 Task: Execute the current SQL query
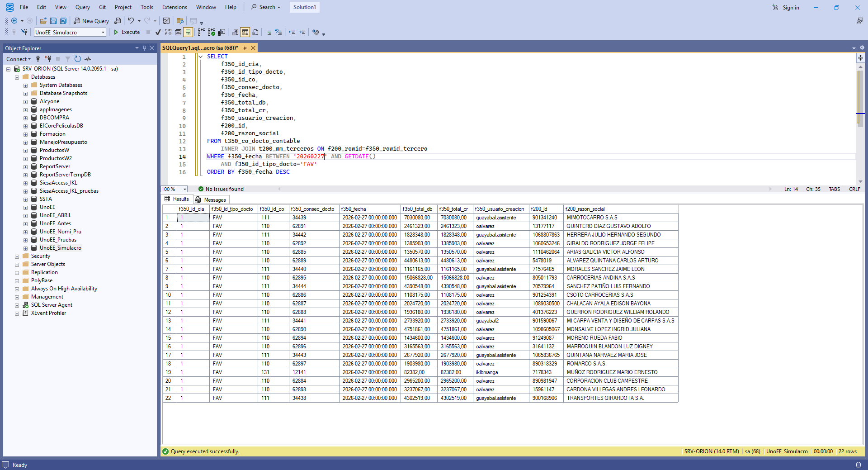(x=127, y=32)
